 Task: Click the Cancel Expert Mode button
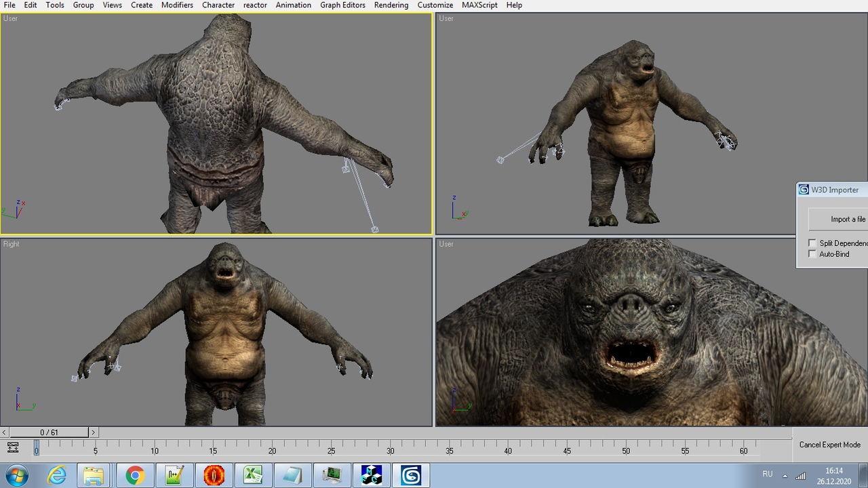pyautogui.click(x=829, y=445)
